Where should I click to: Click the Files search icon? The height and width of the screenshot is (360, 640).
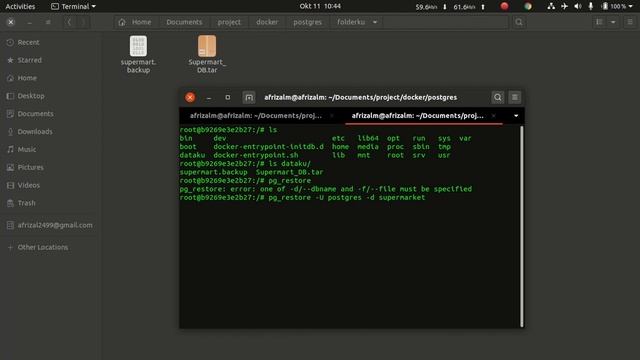[519, 22]
